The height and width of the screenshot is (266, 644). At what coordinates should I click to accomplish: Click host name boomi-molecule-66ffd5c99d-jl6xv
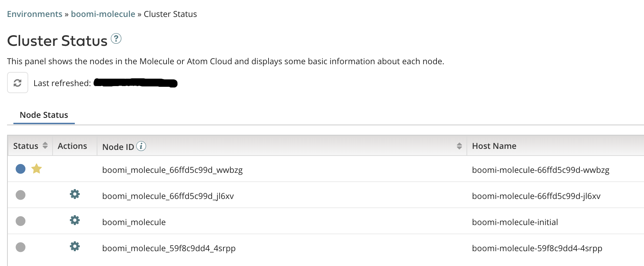click(536, 196)
